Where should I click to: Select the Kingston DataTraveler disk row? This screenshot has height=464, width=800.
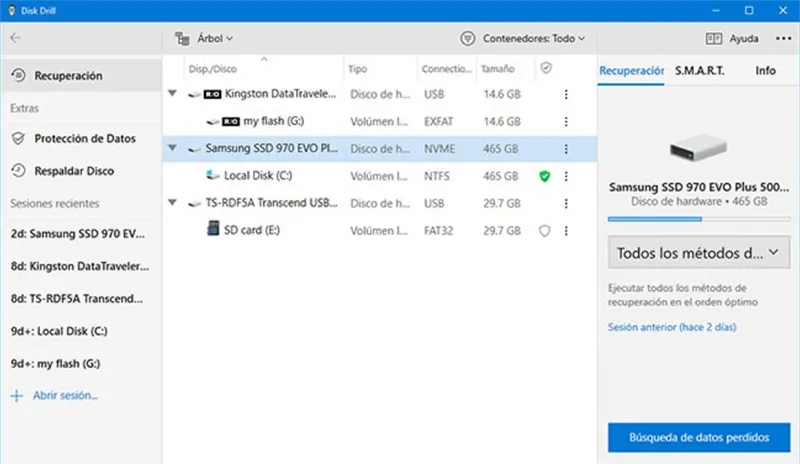point(380,94)
